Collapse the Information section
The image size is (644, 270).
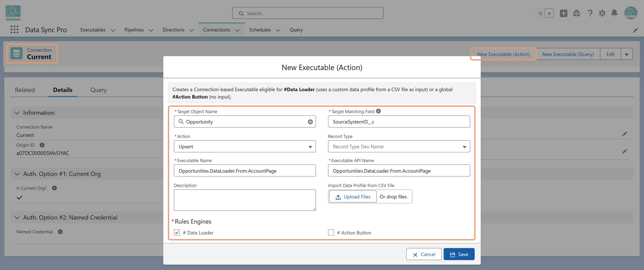[17, 113]
